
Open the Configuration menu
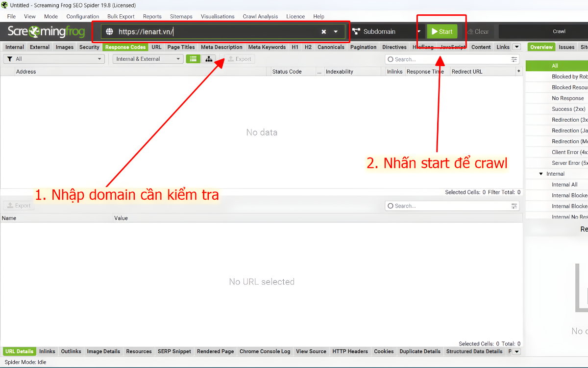coord(82,16)
